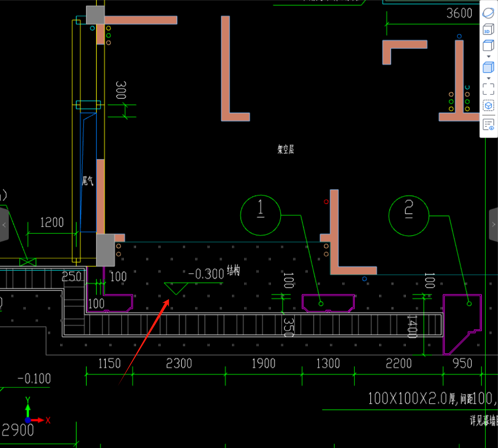
Task: Click the XY coordinate axis indicator
Action: [x=37, y=411]
